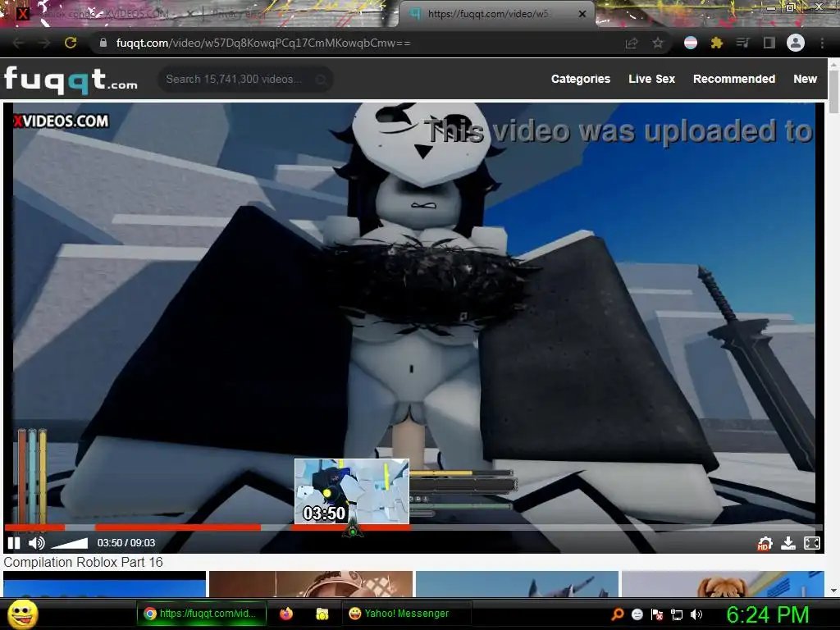
Task: Open the Chrome profile avatar
Action: (796, 43)
